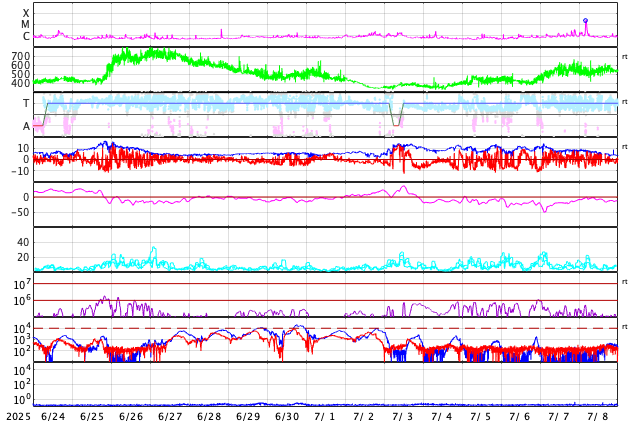634x424 pixels.
Task: Click the 7/ 4 date label
Action: (x=442, y=416)
